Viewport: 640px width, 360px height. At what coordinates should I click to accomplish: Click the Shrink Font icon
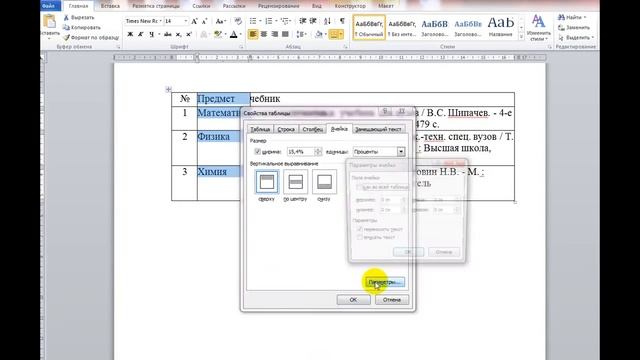click(204, 21)
